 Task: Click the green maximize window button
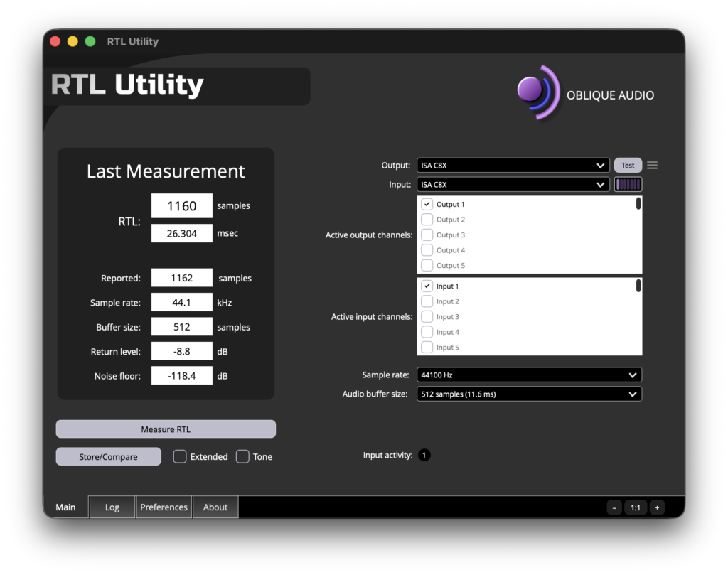tap(90, 41)
